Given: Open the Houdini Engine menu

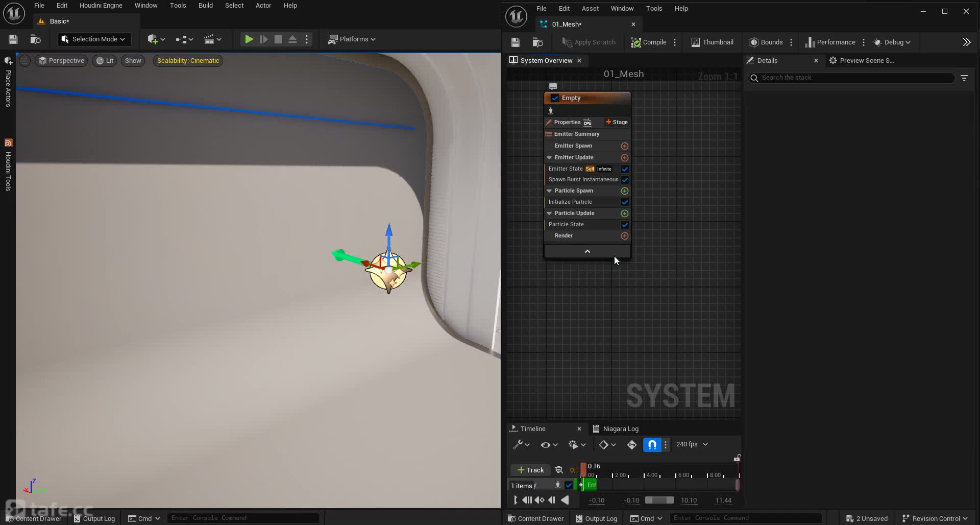Looking at the screenshot, I should (101, 6).
